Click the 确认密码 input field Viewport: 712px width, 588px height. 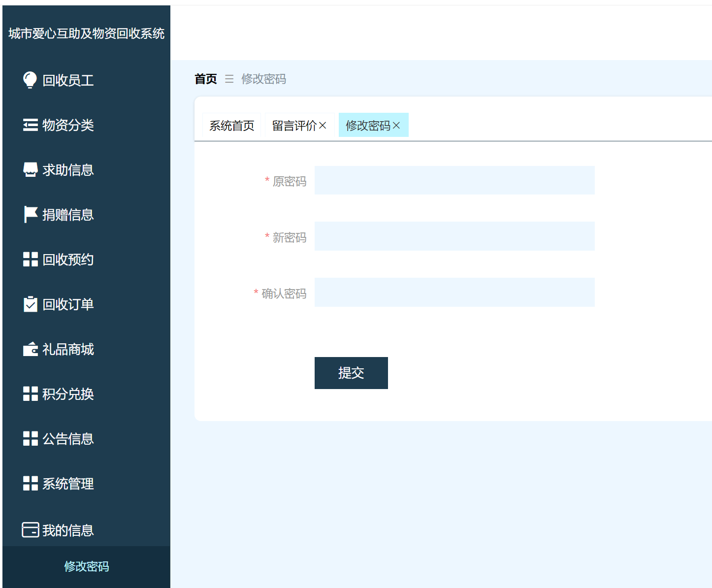tap(454, 292)
